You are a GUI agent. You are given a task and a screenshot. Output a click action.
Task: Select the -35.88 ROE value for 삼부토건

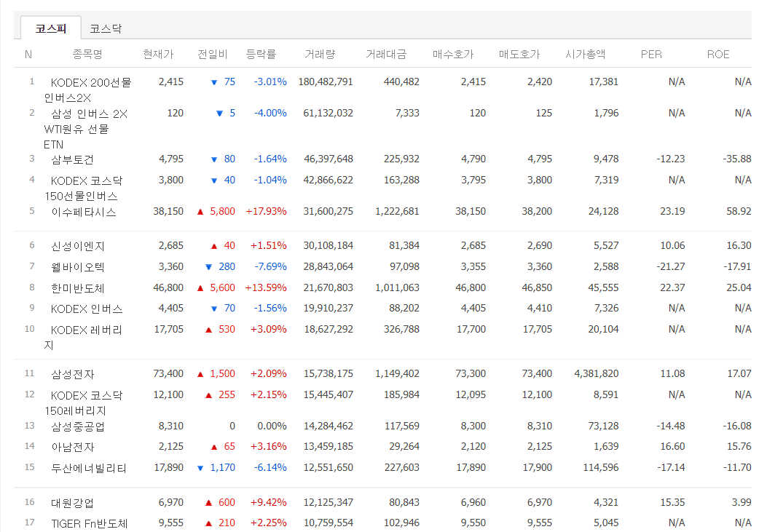[736, 159]
